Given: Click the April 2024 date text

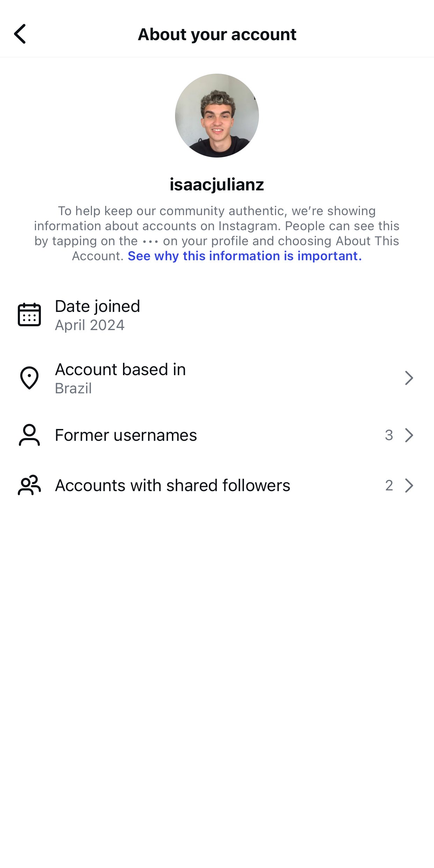Looking at the screenshot, I should 90,325.
